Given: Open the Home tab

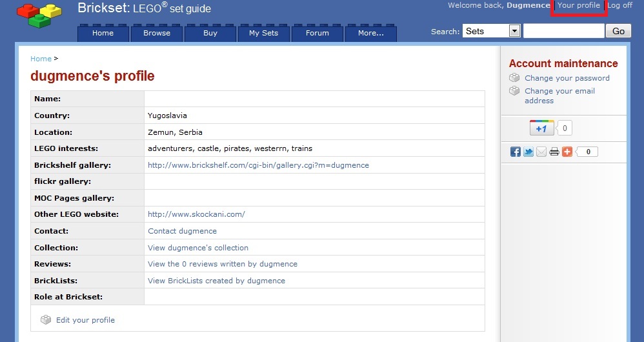Looking at the screenshot, I should pos(103,34).
